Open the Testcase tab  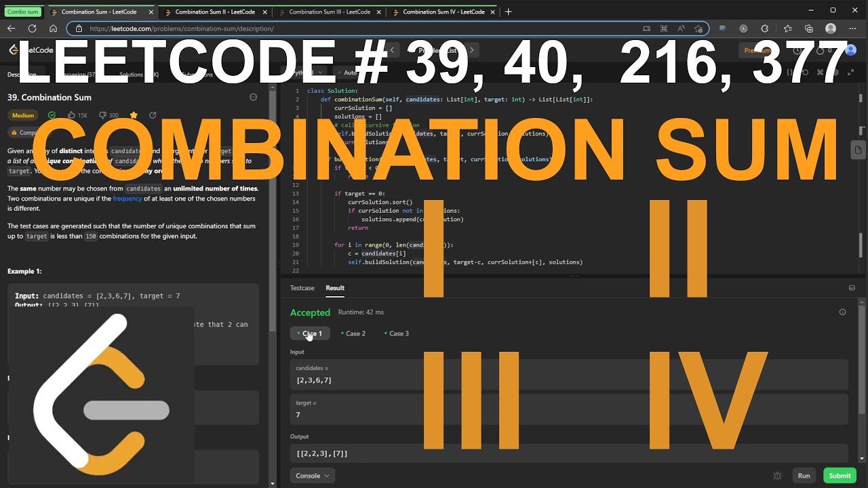click(302, 288)
